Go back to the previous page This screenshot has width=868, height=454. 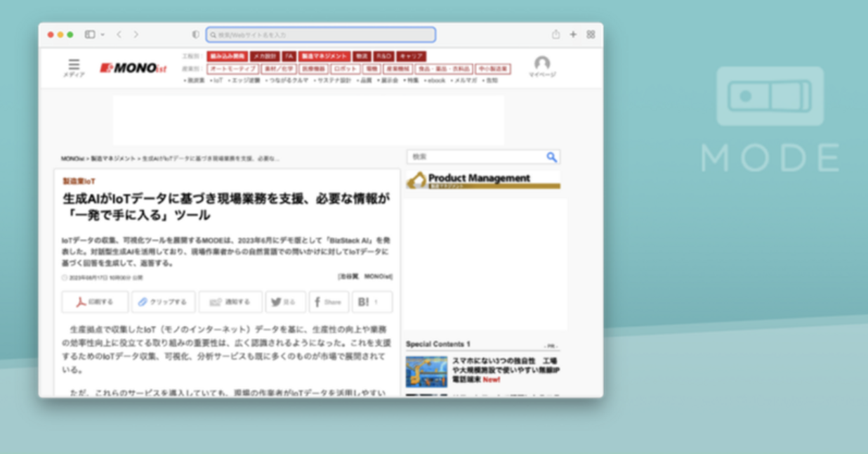[x=119, y=34]
